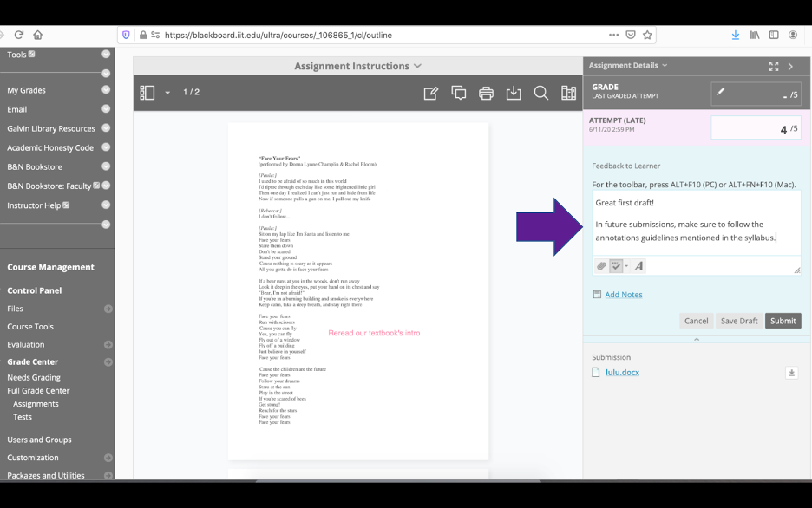Screen dimensions: 812x508
Task: Open Galvin Library Resources options chevron
Action: (x=106, y=127)
